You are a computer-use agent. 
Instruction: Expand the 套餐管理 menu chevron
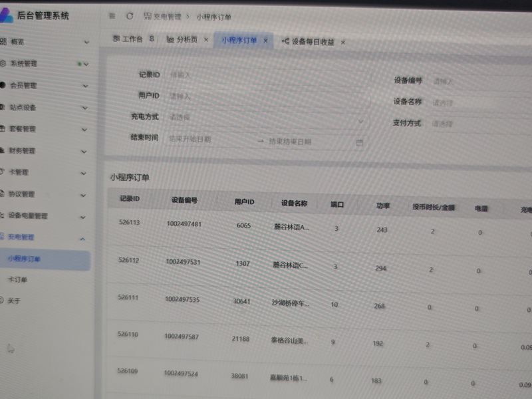coord(84,130)
